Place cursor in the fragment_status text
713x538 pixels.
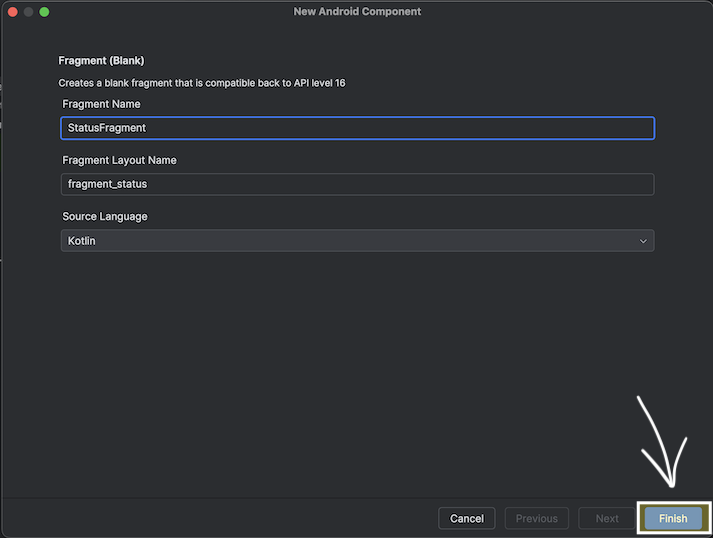[107, 184]
